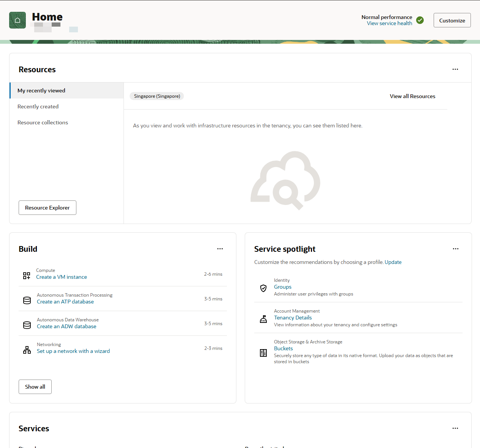Click Object Storage & Archive Storage label
The height and width of the screenshot is (448, 480).
[308, 342]
